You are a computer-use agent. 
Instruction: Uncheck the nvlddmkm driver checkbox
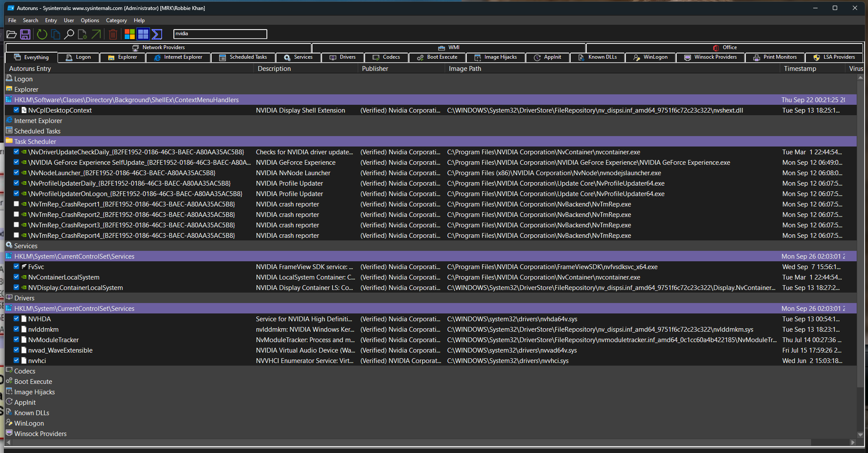pos(16,329)
